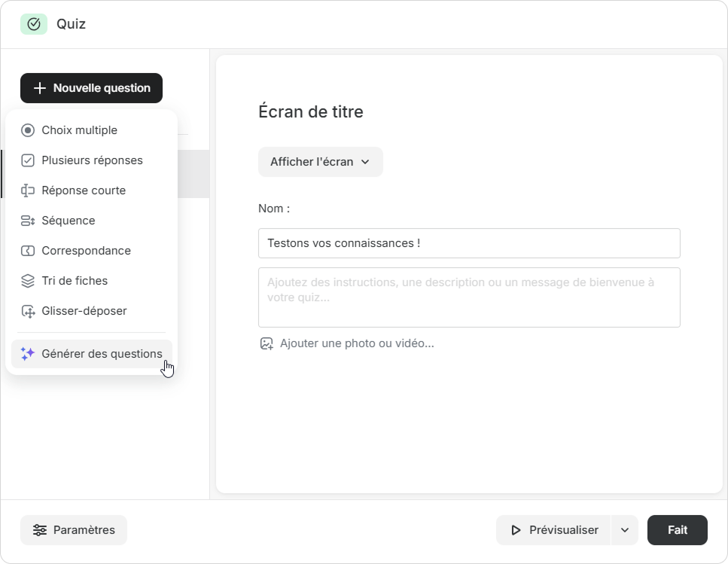Click the Quiz checkmark logo icon
728x564 pixels.
pos(33,24)
